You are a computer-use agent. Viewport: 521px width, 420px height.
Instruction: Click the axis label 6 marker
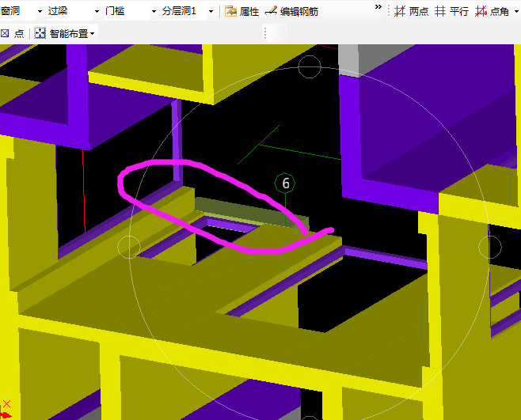click(285, 183)
